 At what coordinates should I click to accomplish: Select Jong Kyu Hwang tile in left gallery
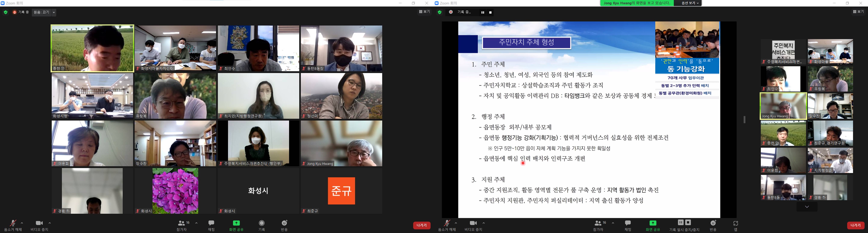pyautogui.click(x=341, y=143)
